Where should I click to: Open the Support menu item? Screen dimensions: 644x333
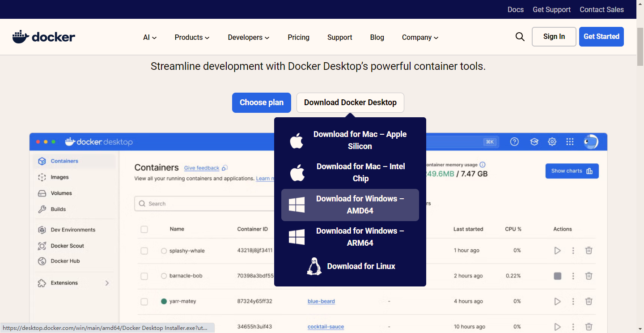339,38
